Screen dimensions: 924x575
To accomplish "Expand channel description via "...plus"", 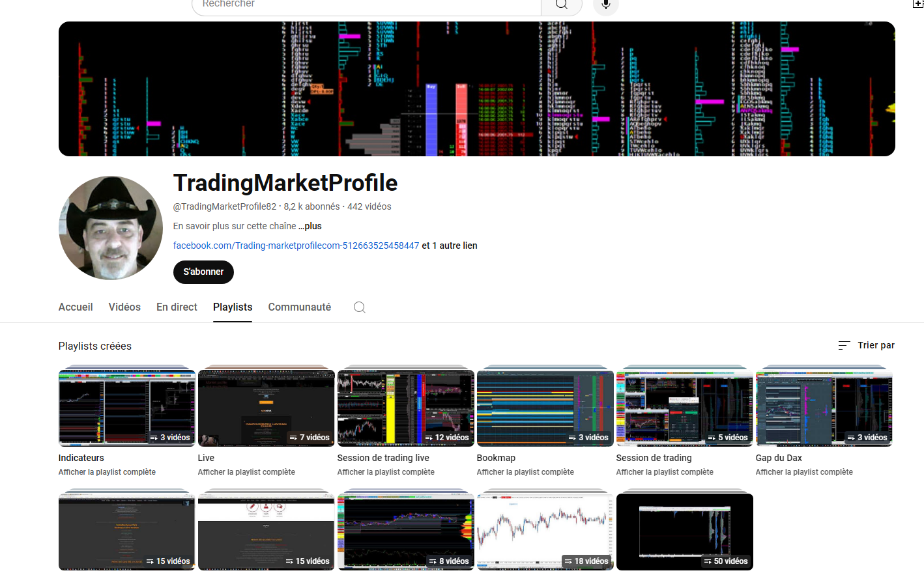I will [310, 226].
